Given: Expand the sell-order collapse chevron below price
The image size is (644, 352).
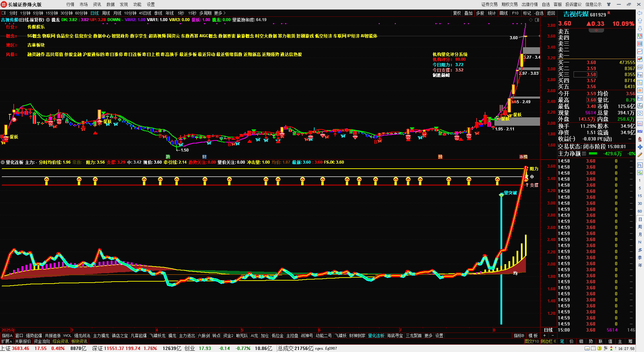Looking at the screenshot, I should (596, 31).
